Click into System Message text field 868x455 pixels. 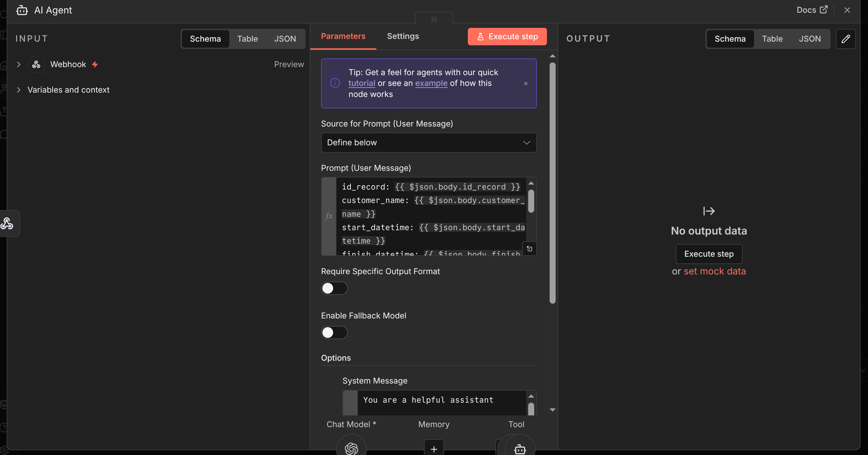point(441,402)
